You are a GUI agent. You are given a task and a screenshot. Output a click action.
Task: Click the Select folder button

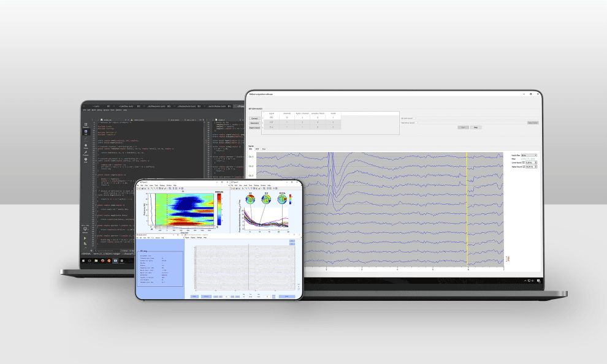(x=533, y=123)
